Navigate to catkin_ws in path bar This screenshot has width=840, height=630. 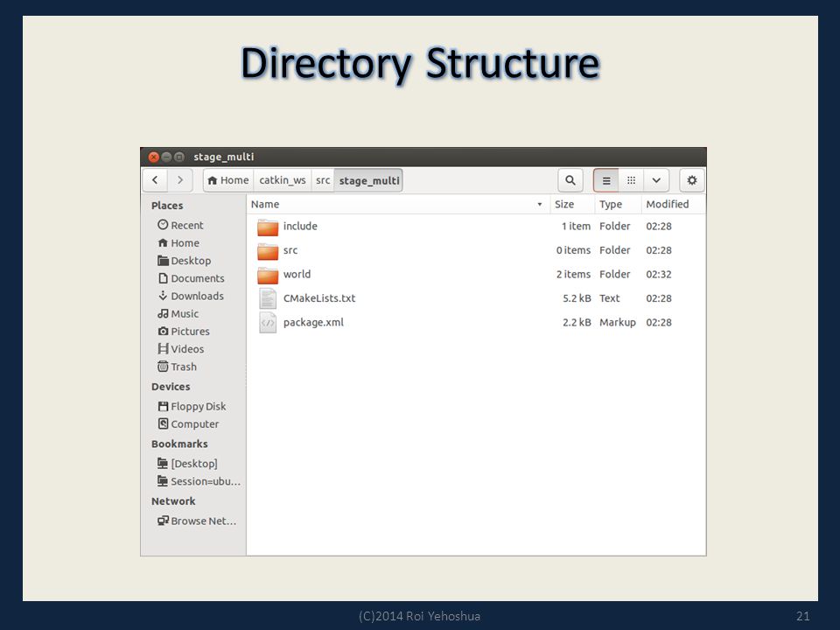[x=283, y=180]
